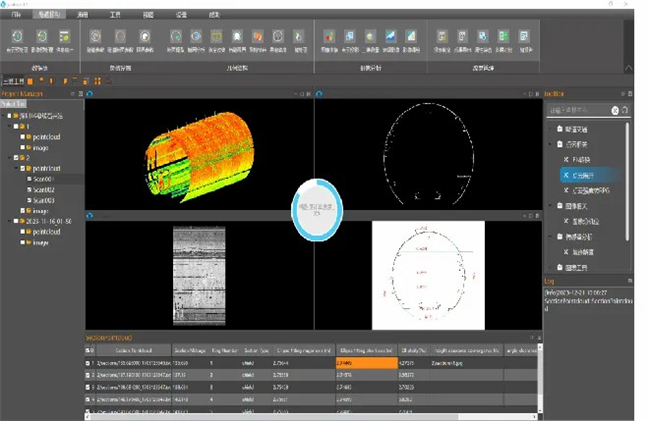This screenshot has height=421, width=650.
Task: Click the first tool icon under the Toolbox's second category
Action: 568,159
